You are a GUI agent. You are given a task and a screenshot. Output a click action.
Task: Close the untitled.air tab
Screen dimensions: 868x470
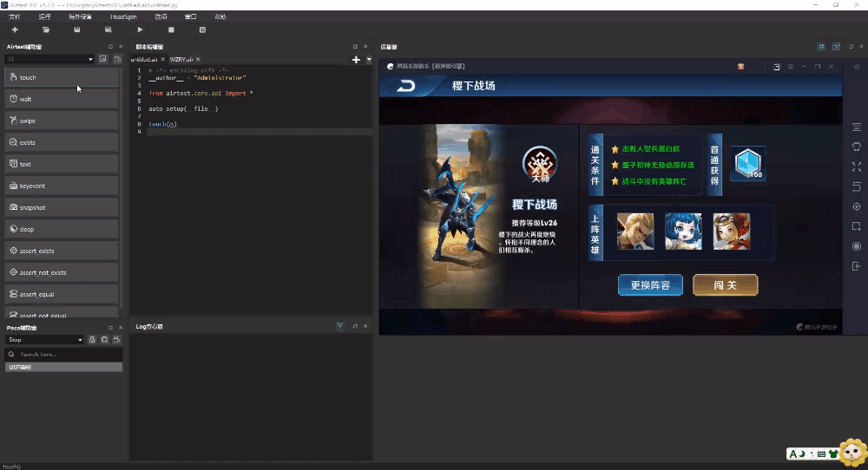click(x=163, y=59)
